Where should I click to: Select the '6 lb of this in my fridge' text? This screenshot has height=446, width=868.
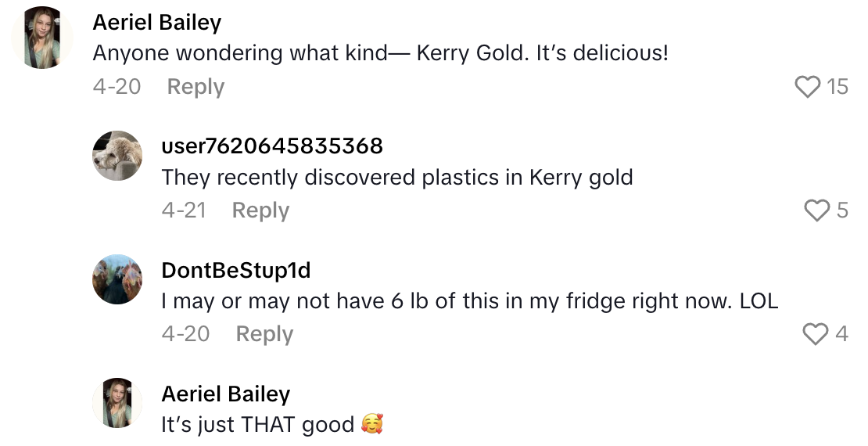(469, 301)
